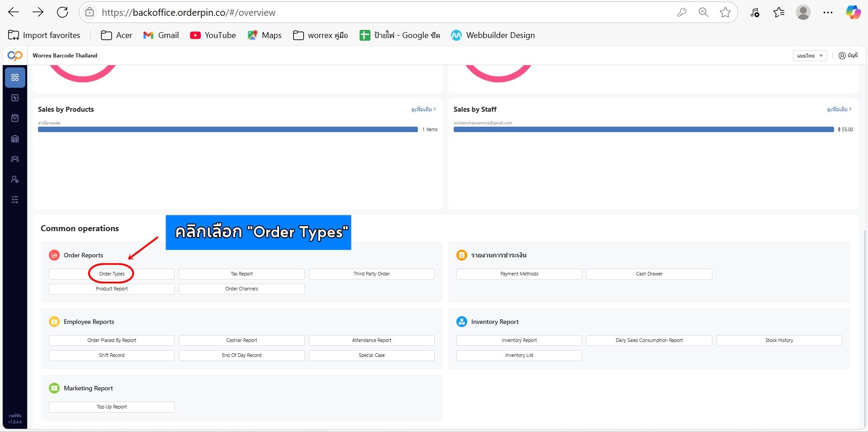Open the Inventory List

click(x=519, y=355)
